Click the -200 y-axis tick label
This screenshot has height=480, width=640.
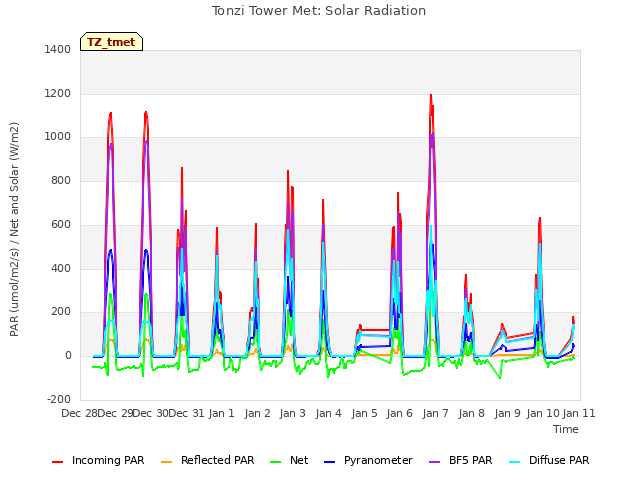click(59, 399)
